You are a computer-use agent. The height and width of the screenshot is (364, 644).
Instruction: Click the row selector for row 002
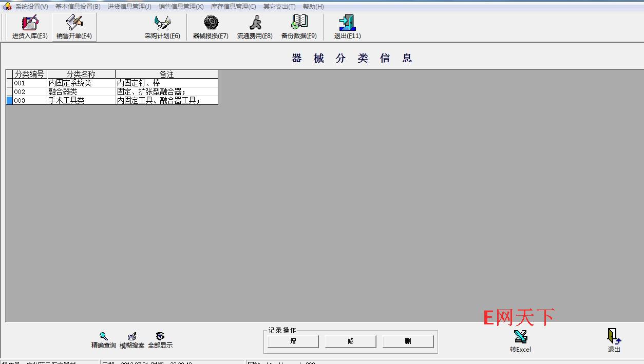[x=9, y=92]
